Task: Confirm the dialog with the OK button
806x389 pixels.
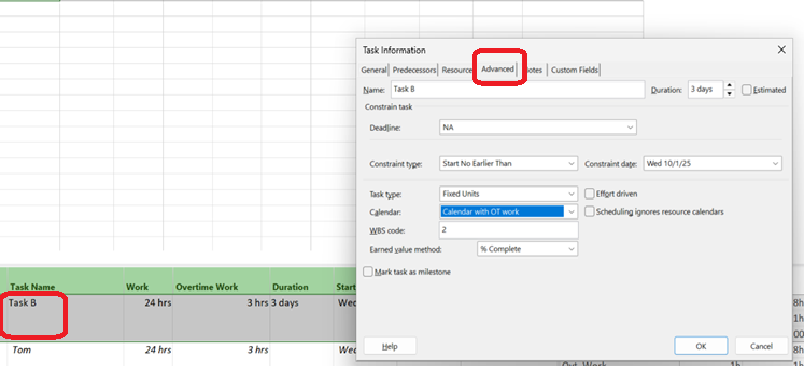Action: pyautogui.click(x=701, y=346)
